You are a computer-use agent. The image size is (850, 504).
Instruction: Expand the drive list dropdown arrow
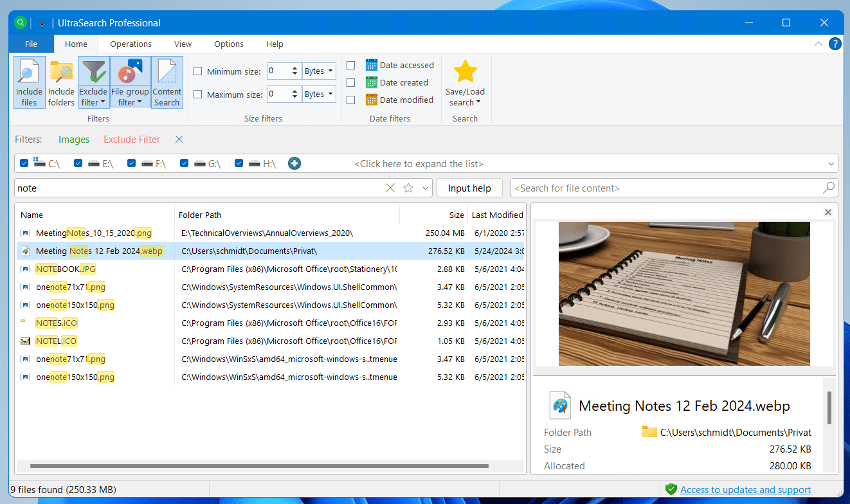(x=830, y=164)
